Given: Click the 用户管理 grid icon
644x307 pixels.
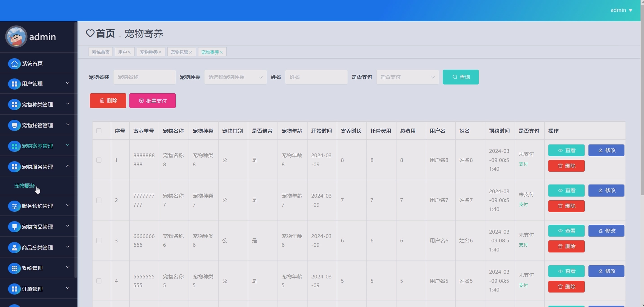Looking at the screenshot, I should 14,84.
